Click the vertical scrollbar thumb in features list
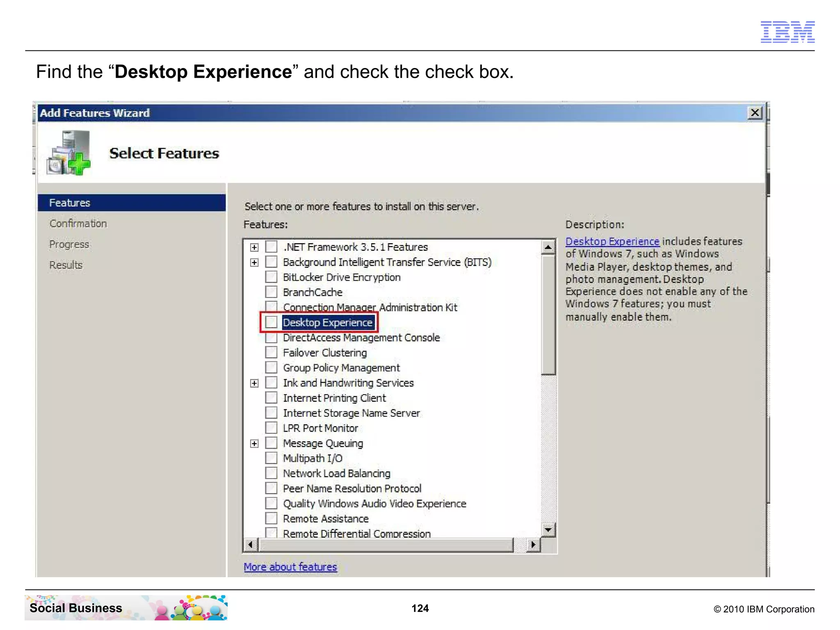The height and width of the screenshot is (630, 840). [548, 315]
